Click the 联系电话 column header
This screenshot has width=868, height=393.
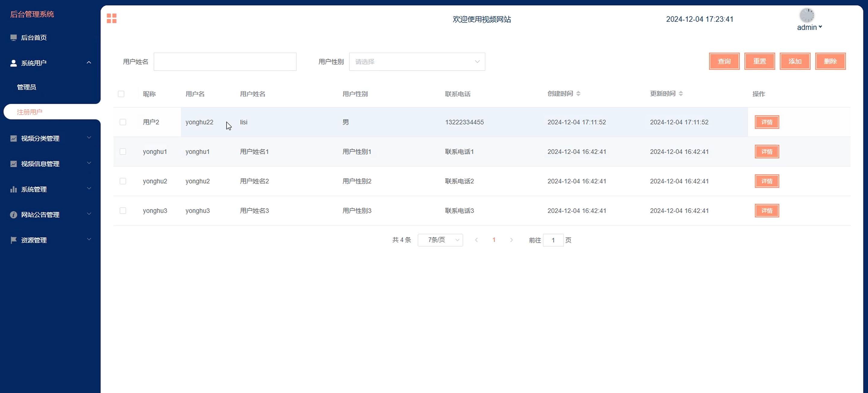tap(458, 94)
